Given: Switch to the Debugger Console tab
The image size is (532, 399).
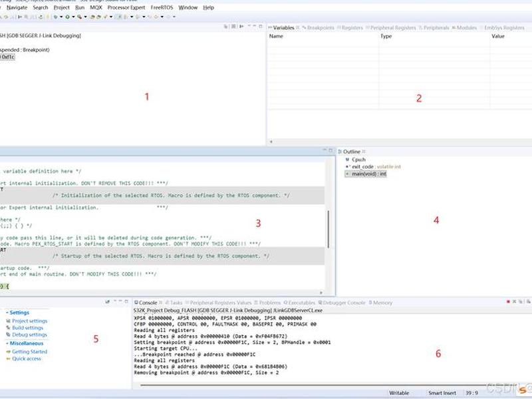Looking at the screenshot, I should click(x=342, y=303).
